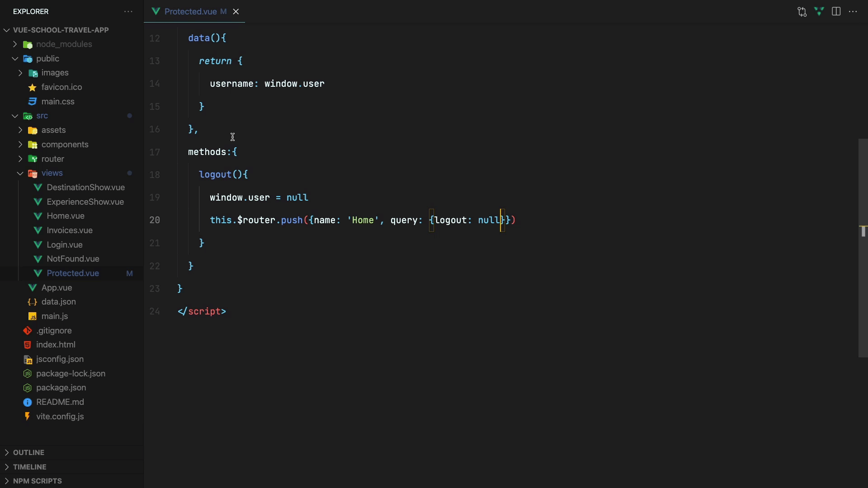The height and width of the screenshot is (488, 868).
Task: Open package.json in the explorer
Action: tap(61, 388)
